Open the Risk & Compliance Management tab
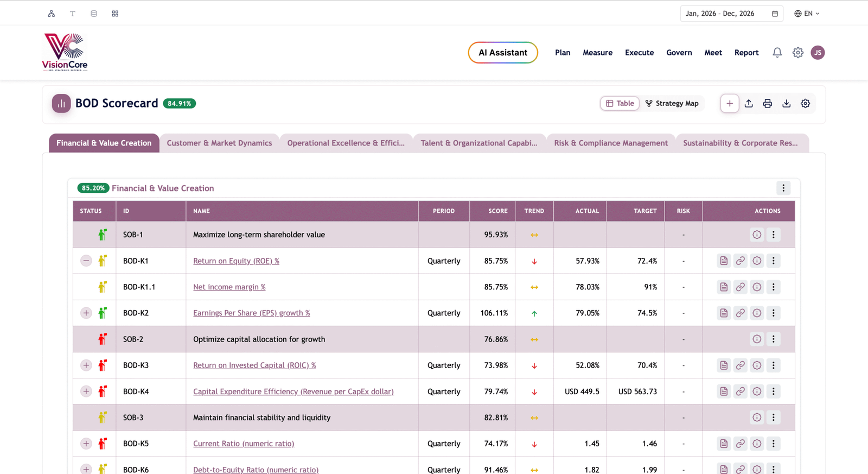Viewport: 868px width, 474px height. [x=611, y=143]
